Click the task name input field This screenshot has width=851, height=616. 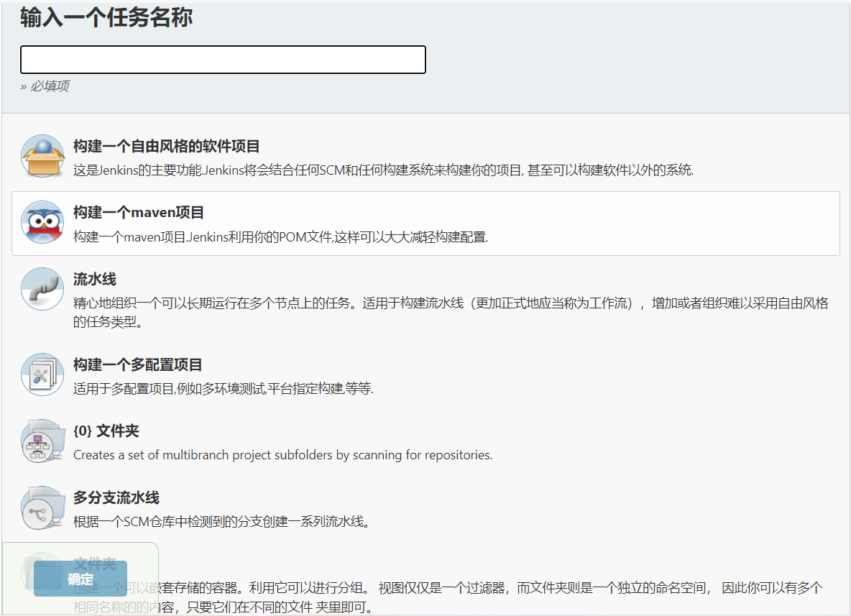click(x=223, y=60)
